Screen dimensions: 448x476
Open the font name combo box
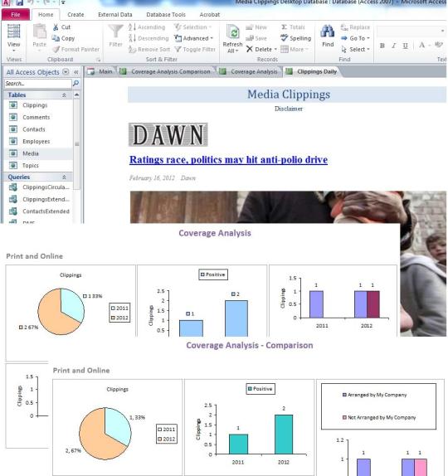(411, 31)
